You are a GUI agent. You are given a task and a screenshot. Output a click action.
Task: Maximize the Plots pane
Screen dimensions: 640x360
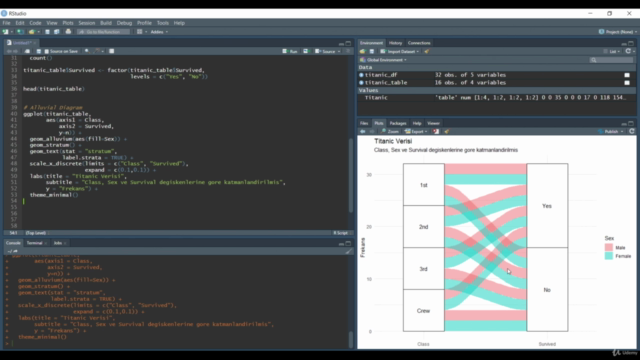(631, 123)
